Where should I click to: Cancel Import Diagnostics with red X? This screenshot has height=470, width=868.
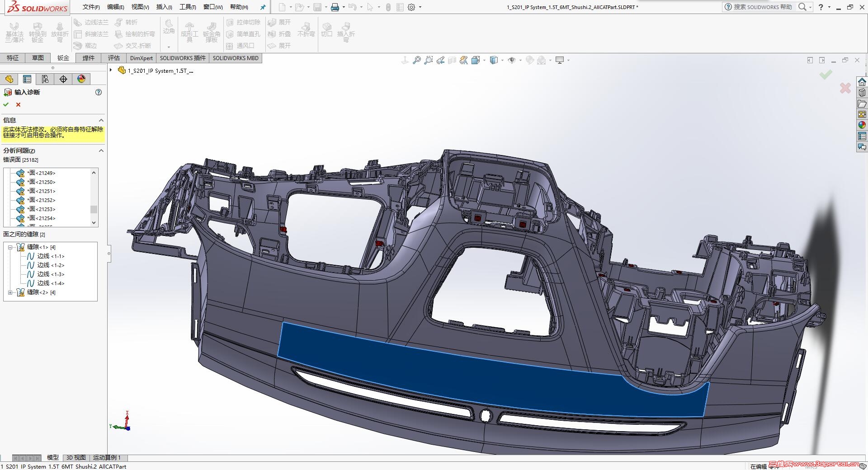tap(18, 104)
